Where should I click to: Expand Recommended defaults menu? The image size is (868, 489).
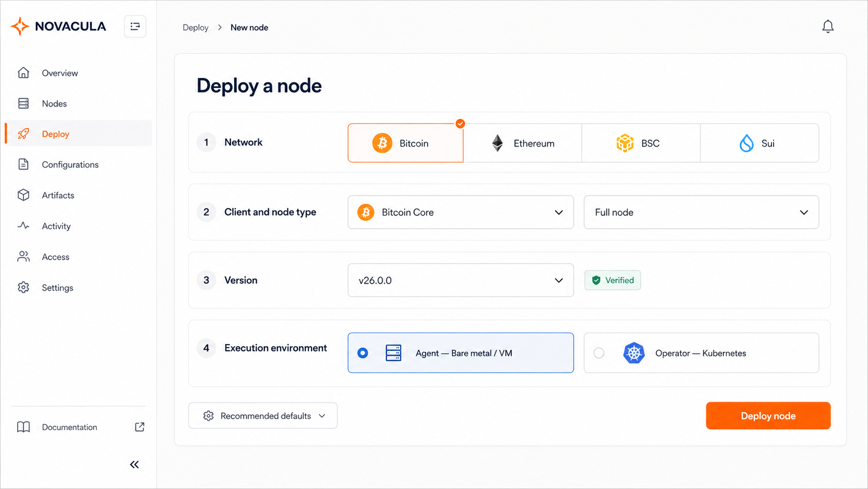[263, 416]
